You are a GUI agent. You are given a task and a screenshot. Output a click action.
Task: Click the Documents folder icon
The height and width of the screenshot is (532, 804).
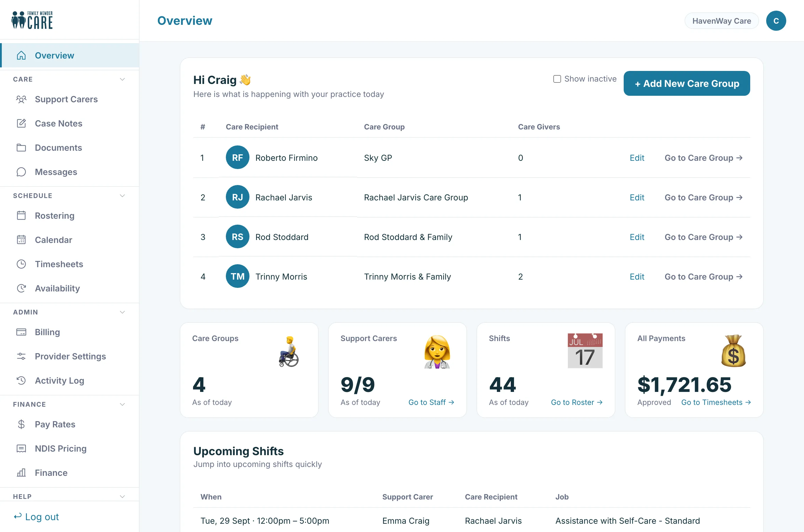(21, 147)
